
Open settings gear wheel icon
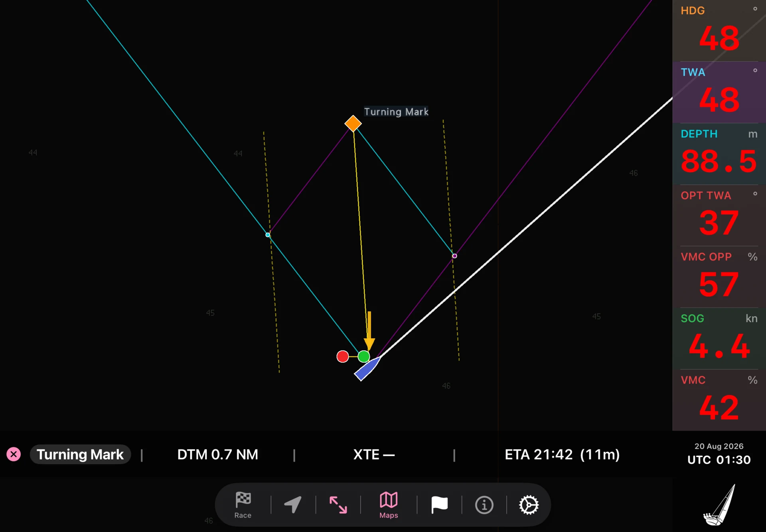pos(529,505)
